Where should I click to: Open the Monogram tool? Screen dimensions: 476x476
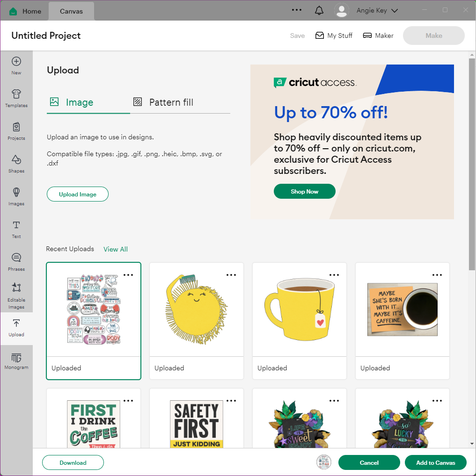(16, 361)
